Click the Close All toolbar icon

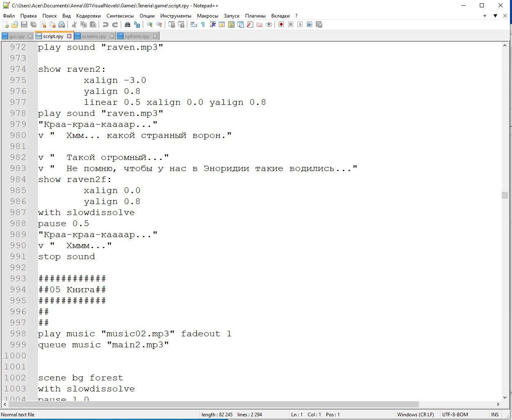[52, 24]
